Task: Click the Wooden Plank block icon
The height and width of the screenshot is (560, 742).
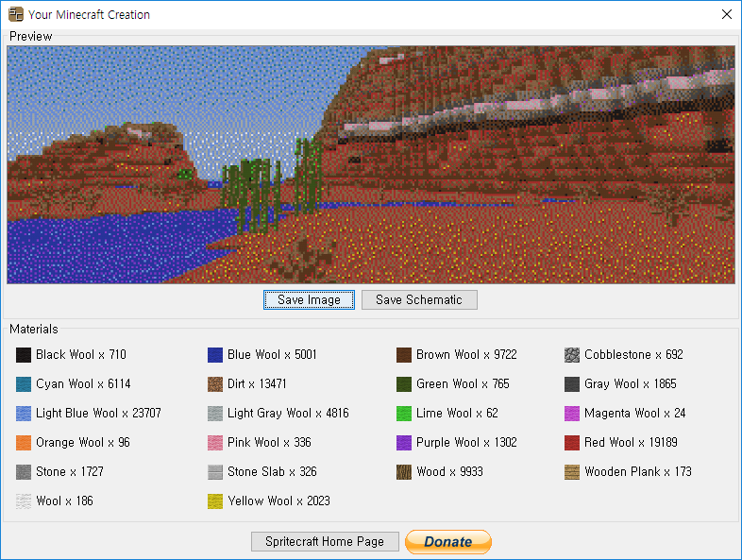Action: (572, 472)
